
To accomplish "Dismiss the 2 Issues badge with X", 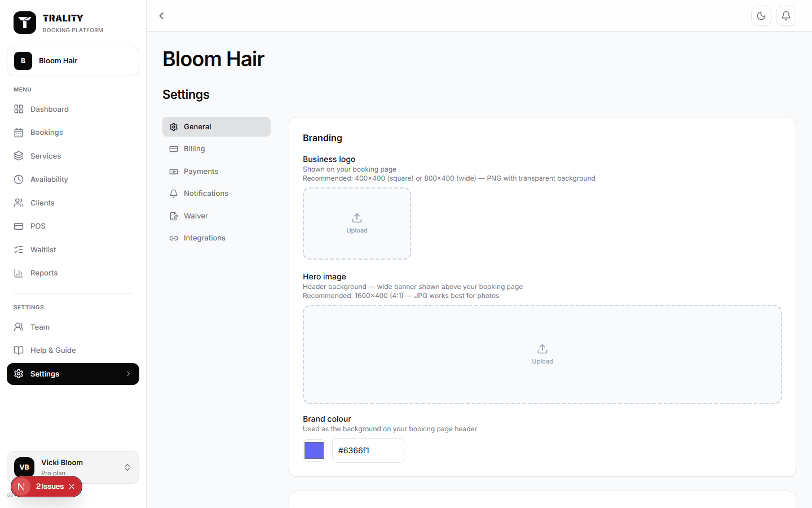I will 72,487.
